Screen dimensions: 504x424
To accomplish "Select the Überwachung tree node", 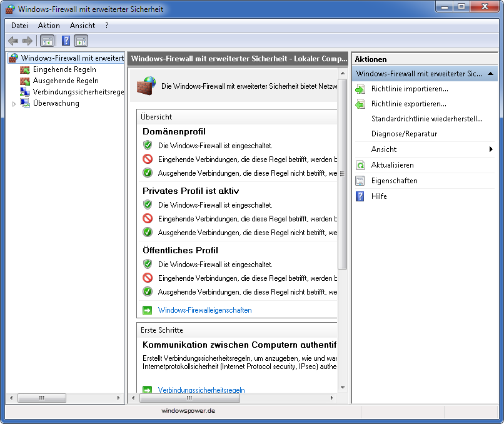I will (x=56, y=103).
